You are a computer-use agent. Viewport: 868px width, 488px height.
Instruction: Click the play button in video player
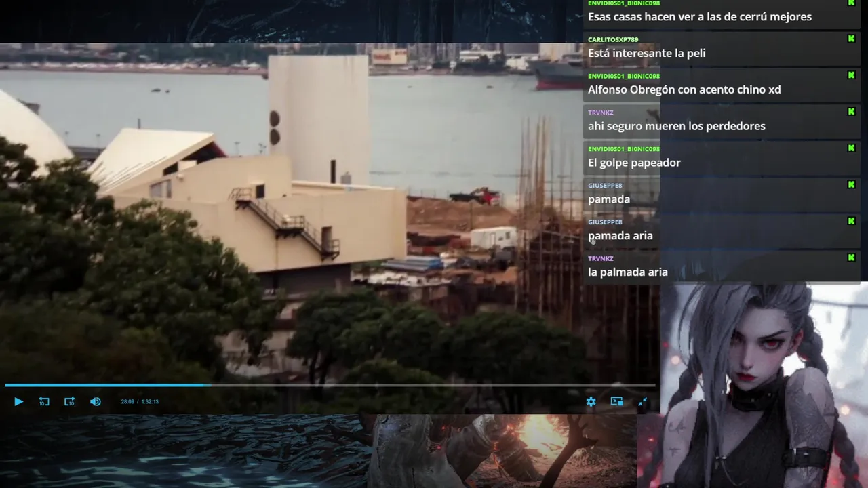click(18, 402)
